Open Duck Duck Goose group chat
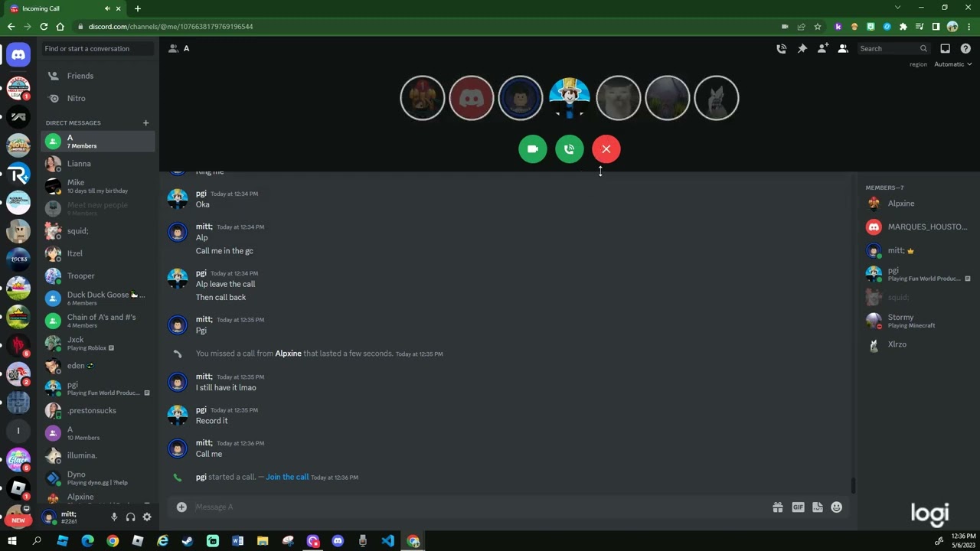This screenshot has width=980, height=551. pyautogui.click(x=98, y=298)
